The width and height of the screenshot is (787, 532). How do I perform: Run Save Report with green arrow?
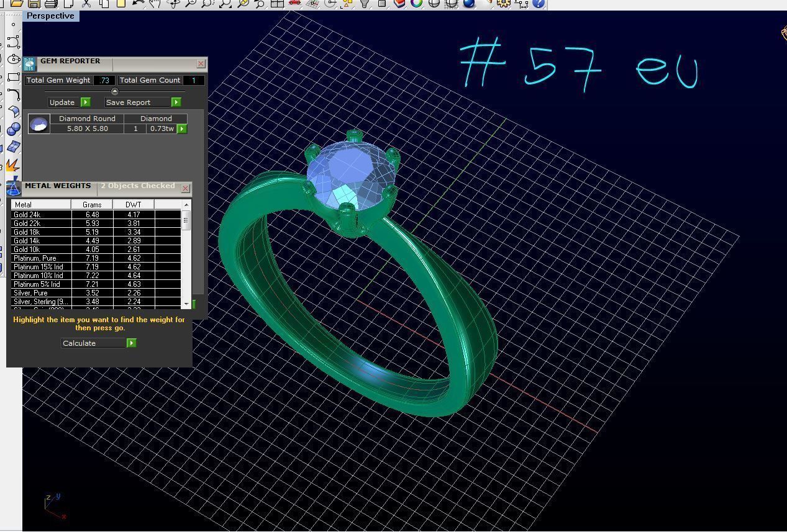(x=176, y=102)
